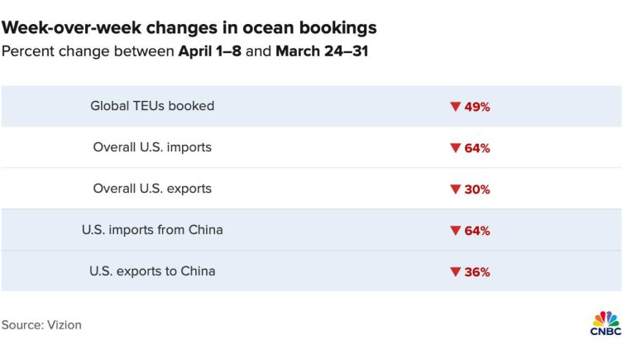
Task: Click the 64% value for Overall U.S. imports
Action: pyautogui.click(x=476, y=147)
